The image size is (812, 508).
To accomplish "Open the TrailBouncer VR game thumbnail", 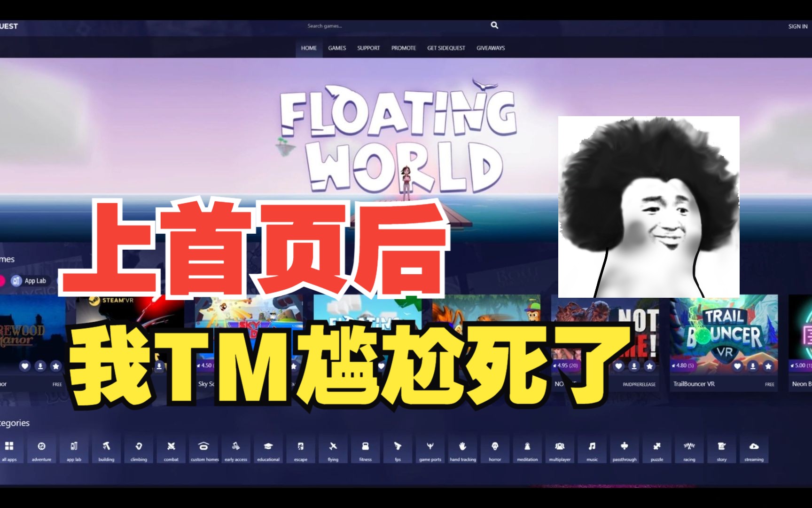I will (724, 335).
